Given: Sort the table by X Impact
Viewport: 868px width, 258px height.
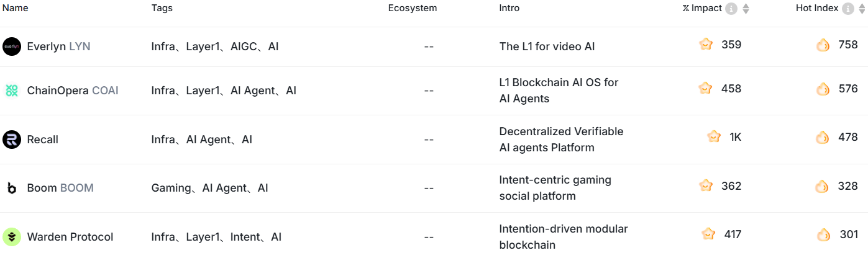Looking at the screenshot, I should pos(746,9).
